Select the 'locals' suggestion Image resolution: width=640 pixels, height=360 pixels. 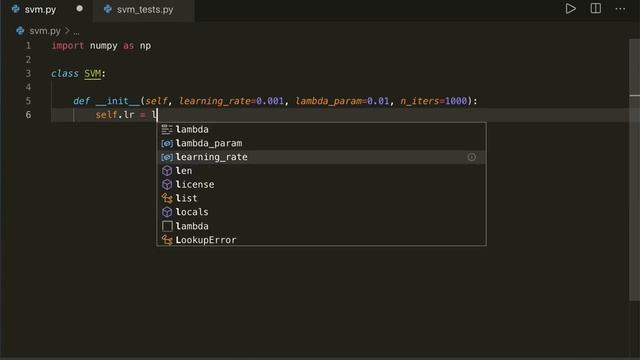click(x=321, y=212)
